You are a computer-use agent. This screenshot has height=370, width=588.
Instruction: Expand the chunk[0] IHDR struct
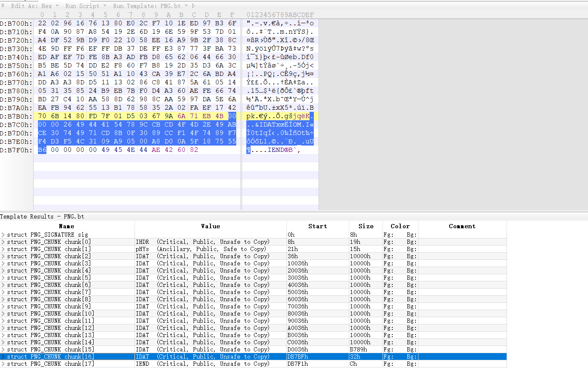click(3, 242)
